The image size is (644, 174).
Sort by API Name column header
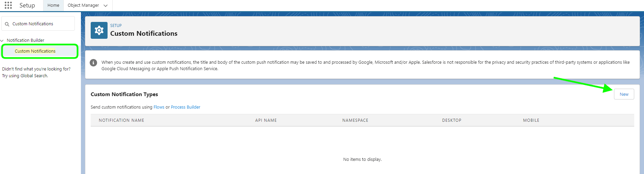tap(266, 120)
